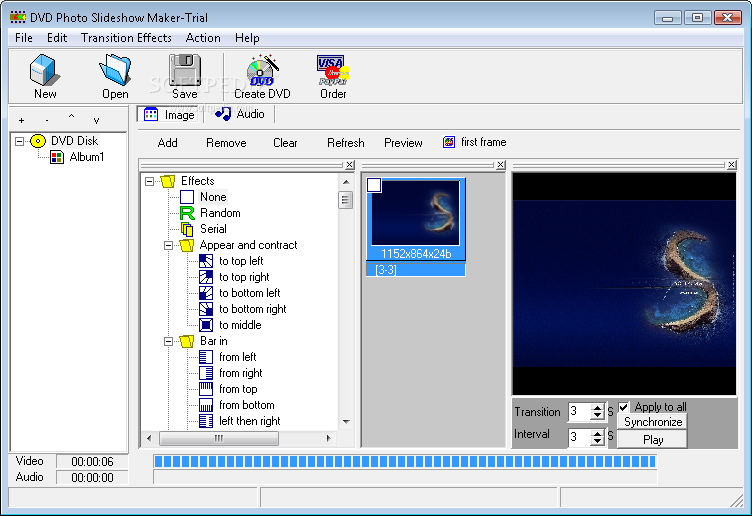The image size is (752, 516).
Task: Select the yellow DVD Disk icon
Action: click(37, 141)
